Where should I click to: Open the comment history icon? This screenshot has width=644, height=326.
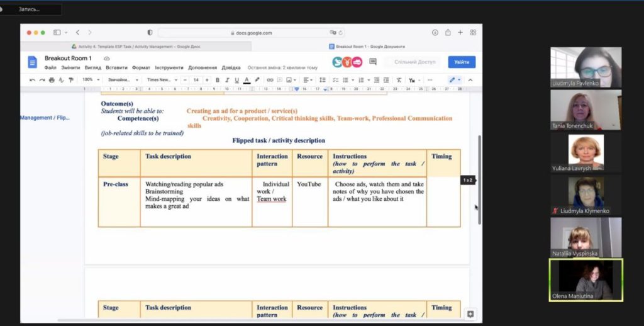pos(373,62)
